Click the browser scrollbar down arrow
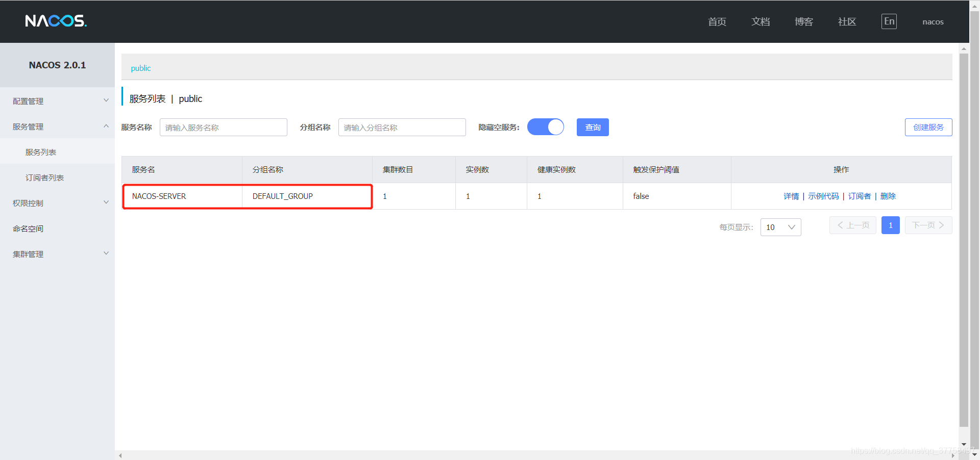 (x=974, y=454)
